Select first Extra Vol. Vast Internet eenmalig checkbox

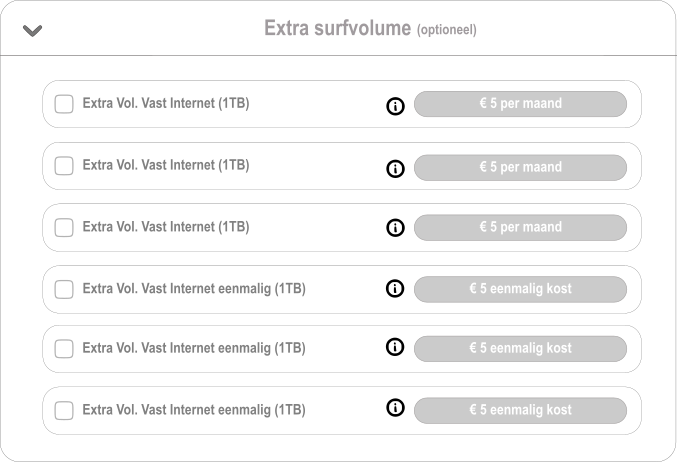(64, 289)
